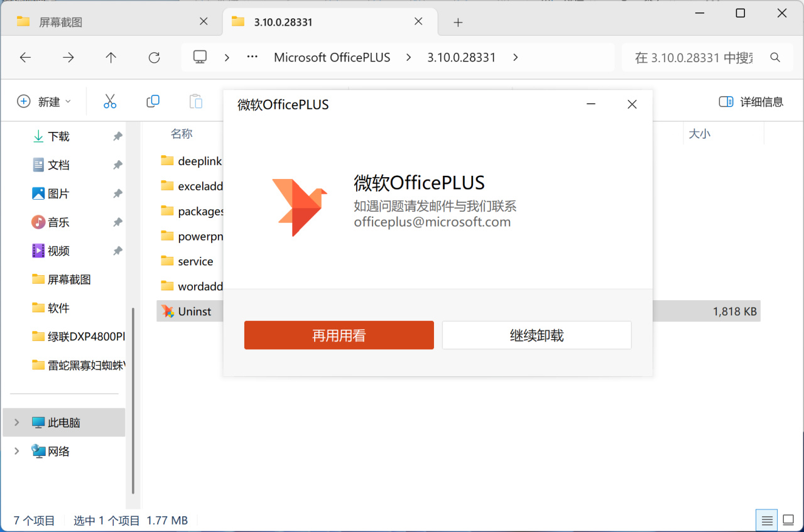This screenshot has height=532, width=804.
Task: Click Microsoft OfficePLUS in the address bar
Action: click(x=332, y=57)
